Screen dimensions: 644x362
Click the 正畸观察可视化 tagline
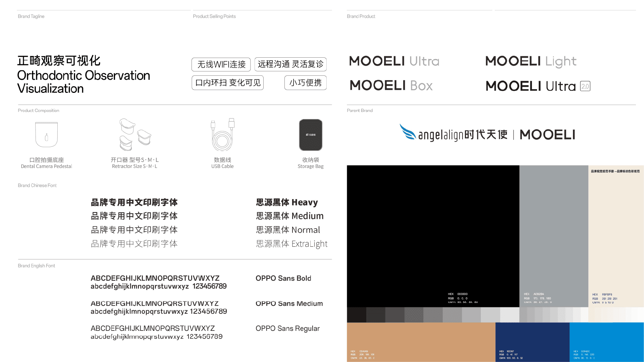coord(59,61)
